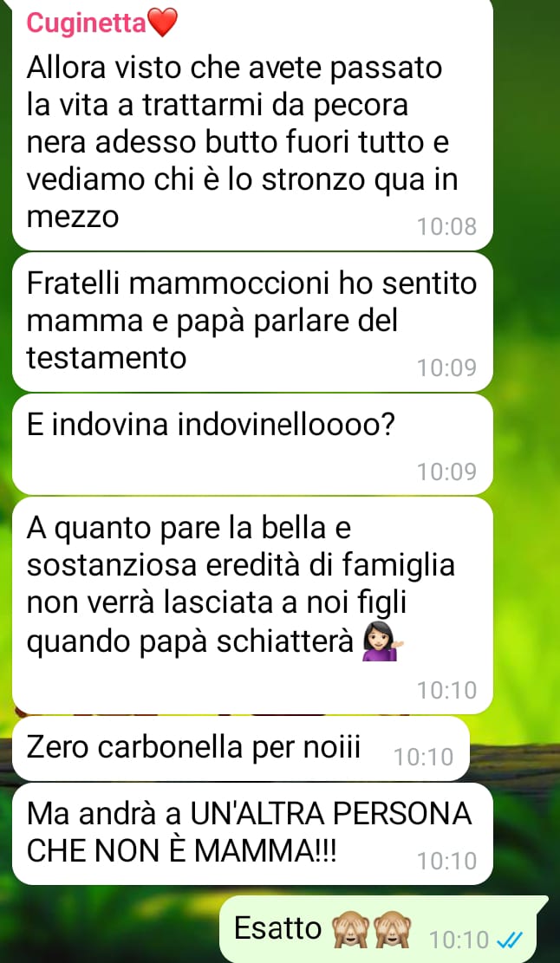Click the 10:10 timestamp in the green bubble

point(459,940)
